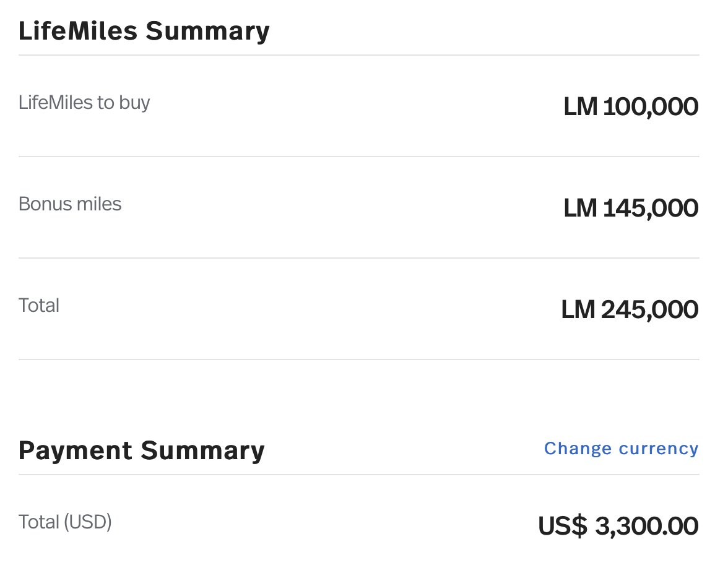Select the US$ 3,300.00 payment amount
728x573 pixels.
coord(618,526)
